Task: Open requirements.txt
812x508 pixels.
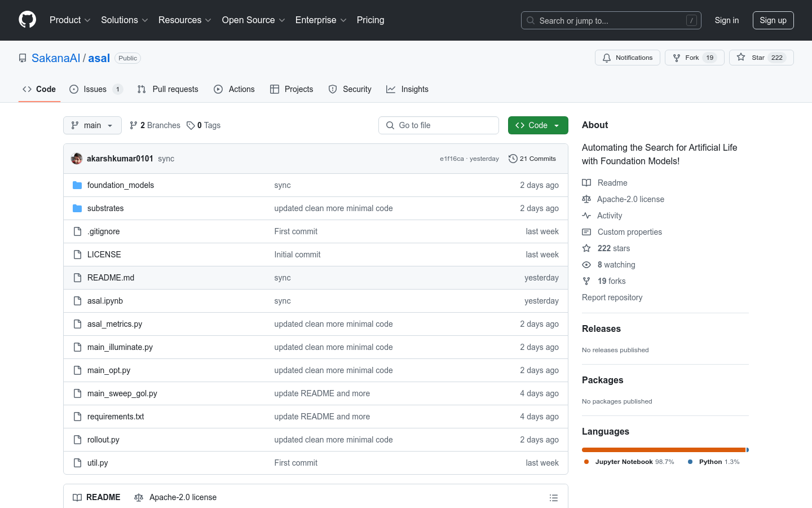Action: (116, 417)
